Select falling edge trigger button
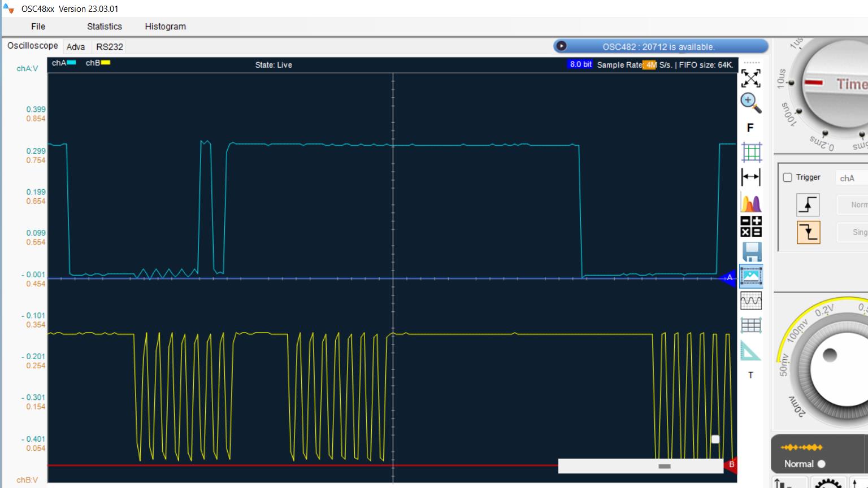The width and height of the screenshot is (868, 488). tap(809, 232)
